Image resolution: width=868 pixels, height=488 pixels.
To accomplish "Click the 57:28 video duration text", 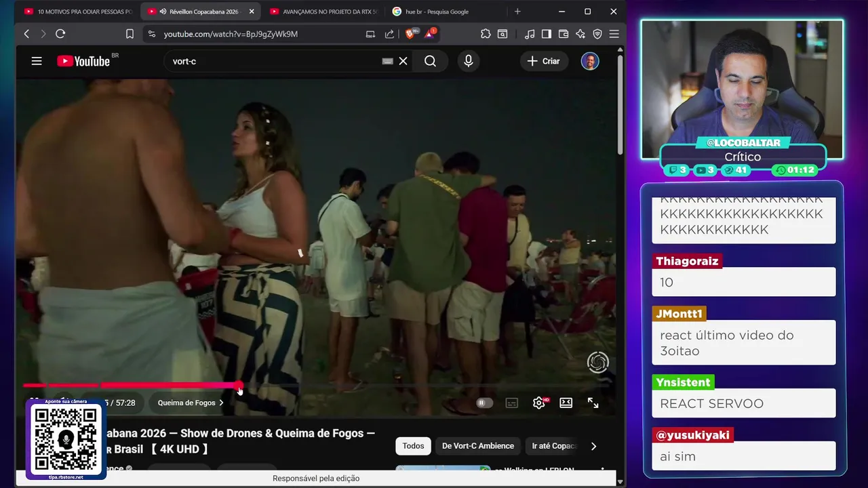I will pyautogui.click(x=125, y=403).
